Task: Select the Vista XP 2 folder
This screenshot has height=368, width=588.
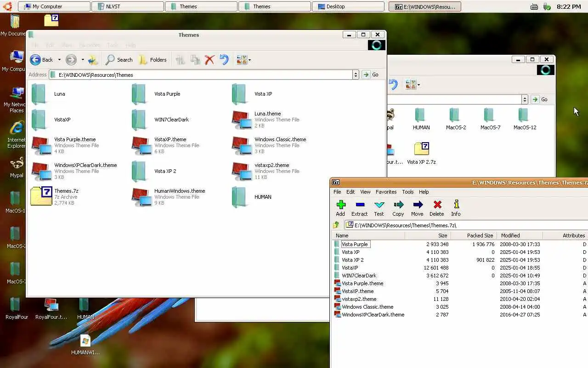Action: click(154, 171)
